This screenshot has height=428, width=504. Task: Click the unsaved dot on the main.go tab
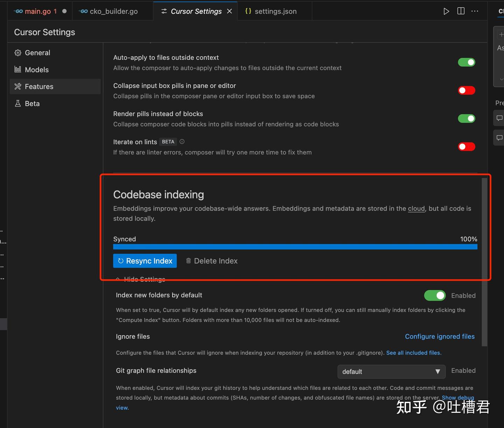(64, 11)
